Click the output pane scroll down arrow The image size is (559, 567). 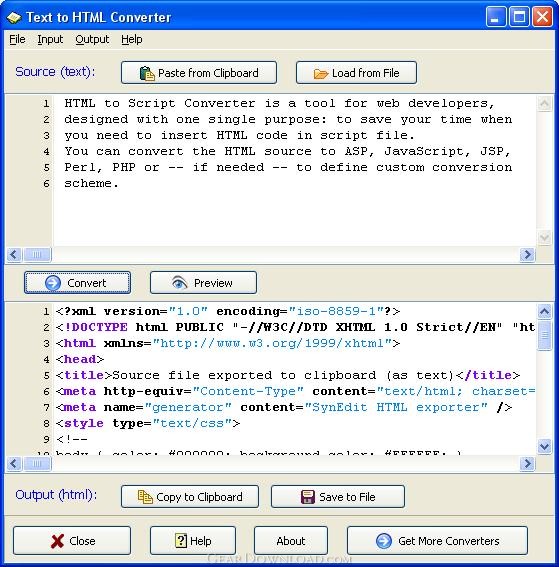544,446
